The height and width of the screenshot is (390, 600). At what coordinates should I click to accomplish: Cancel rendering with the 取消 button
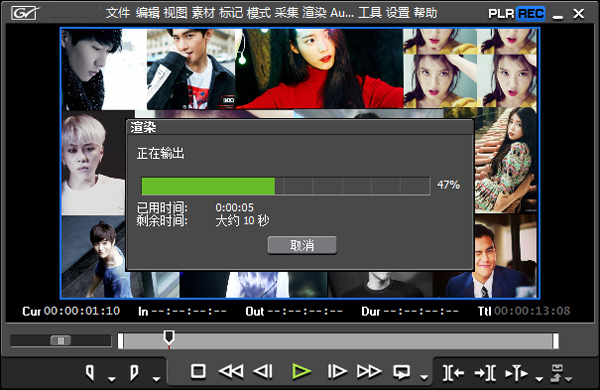302,245
